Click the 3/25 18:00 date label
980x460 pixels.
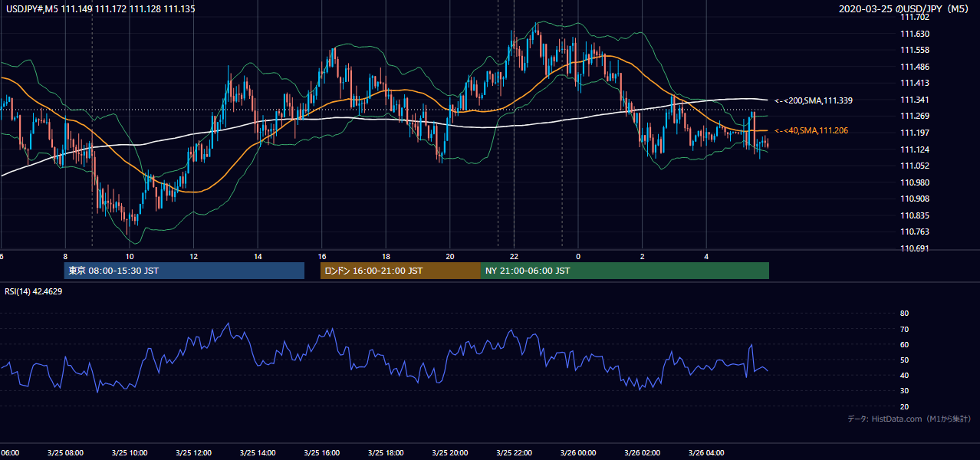tap(386, 453)
